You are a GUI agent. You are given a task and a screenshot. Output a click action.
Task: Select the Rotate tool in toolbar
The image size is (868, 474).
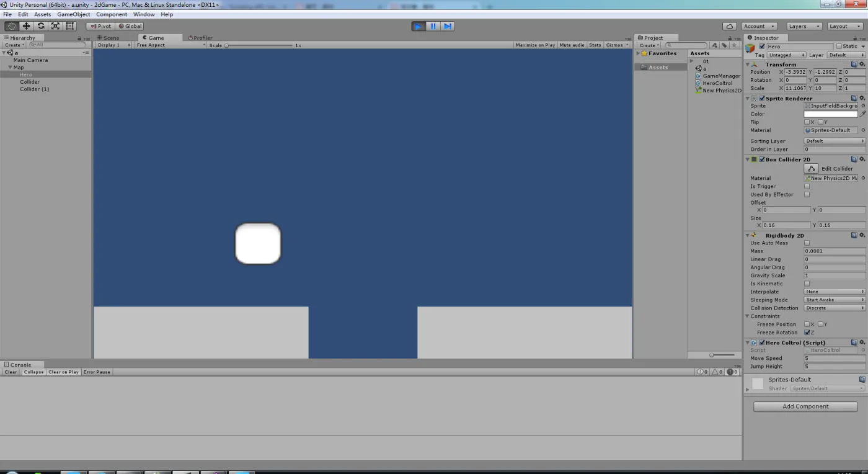coord(41,26)
